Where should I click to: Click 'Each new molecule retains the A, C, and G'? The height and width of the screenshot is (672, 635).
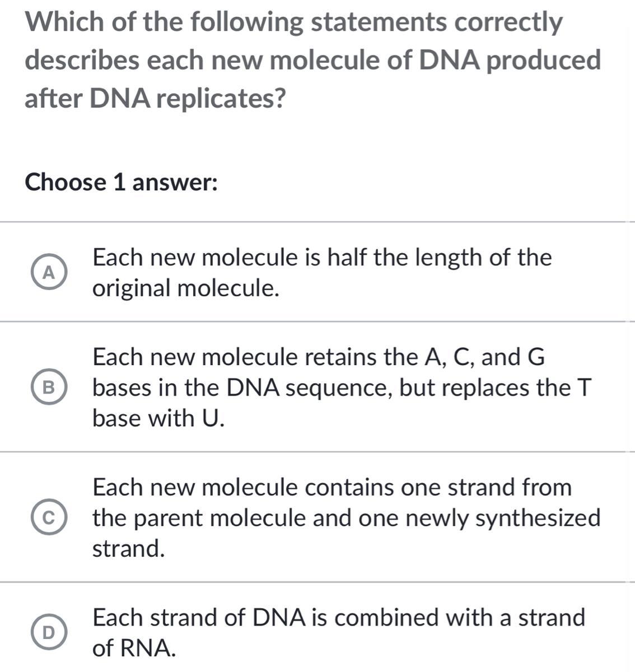(318, 357)
